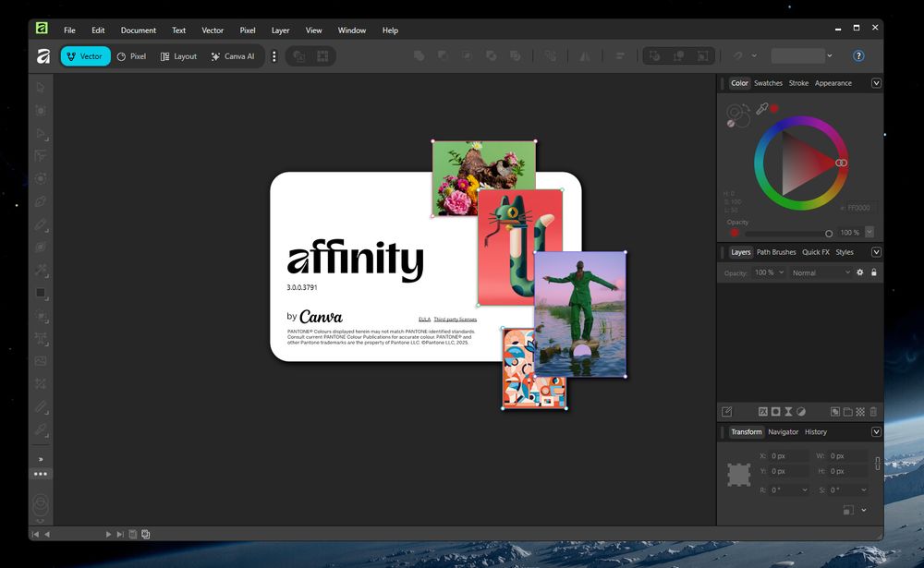Click the mask layer icon
This screenshot has width=924, height=568.
point(776,412)
